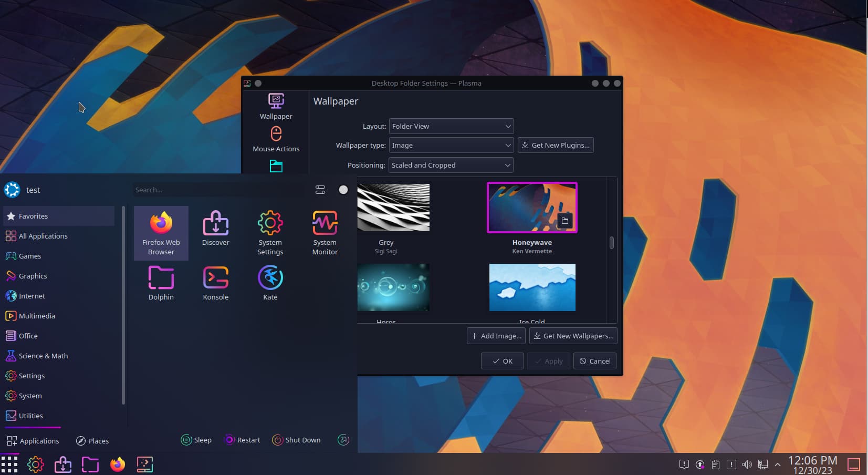Select Mouse Actions in settings sidebar
Viewport: 868px width, 475px height.
coord(276,139)
